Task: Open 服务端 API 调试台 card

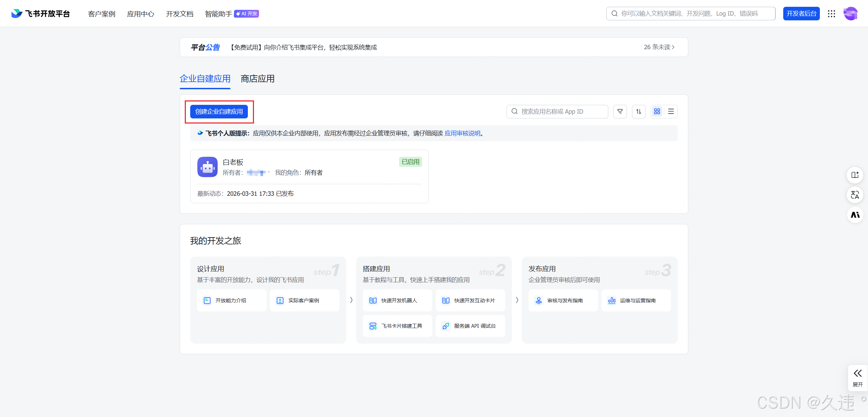Action: (470, 326)
